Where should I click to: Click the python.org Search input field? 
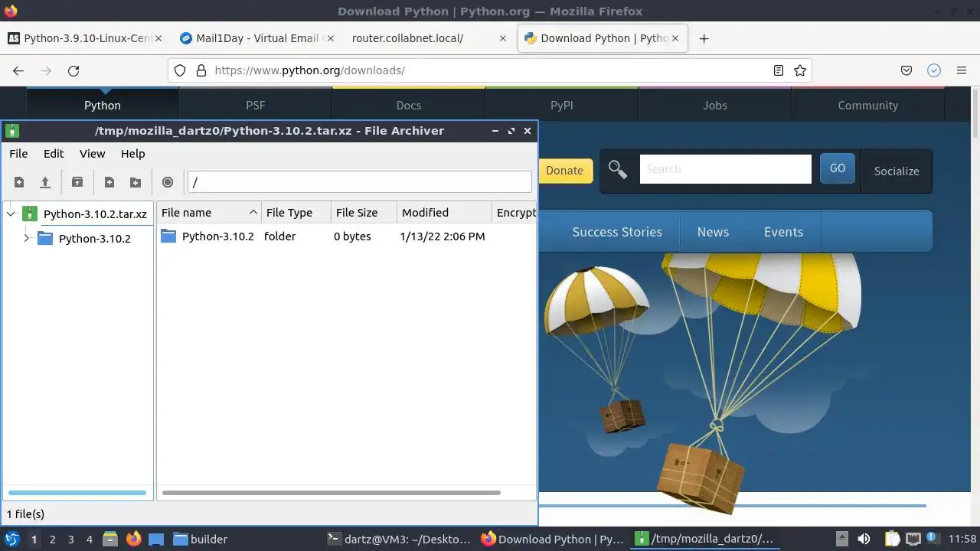tap(725, 169)
